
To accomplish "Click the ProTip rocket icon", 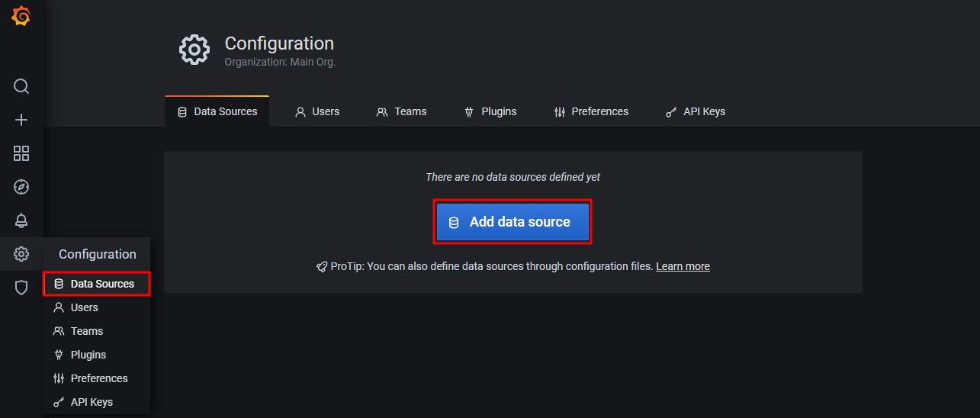I will [x=322, y=266].
